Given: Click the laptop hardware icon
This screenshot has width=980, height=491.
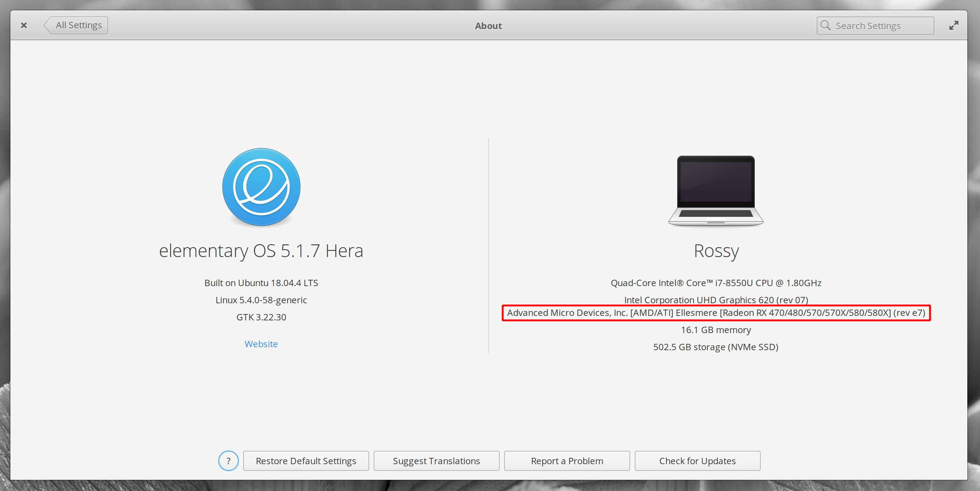Looking at the screenshot, I should (x=716, y=191).
